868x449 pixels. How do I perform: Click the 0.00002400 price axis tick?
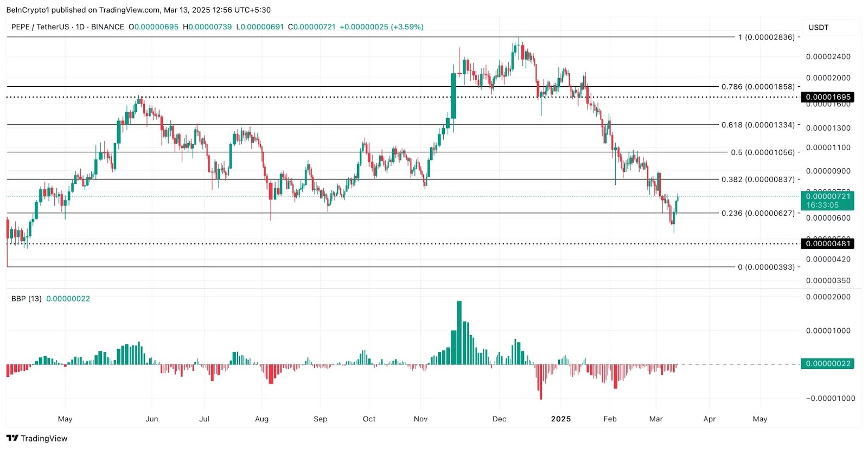[828, 56]
